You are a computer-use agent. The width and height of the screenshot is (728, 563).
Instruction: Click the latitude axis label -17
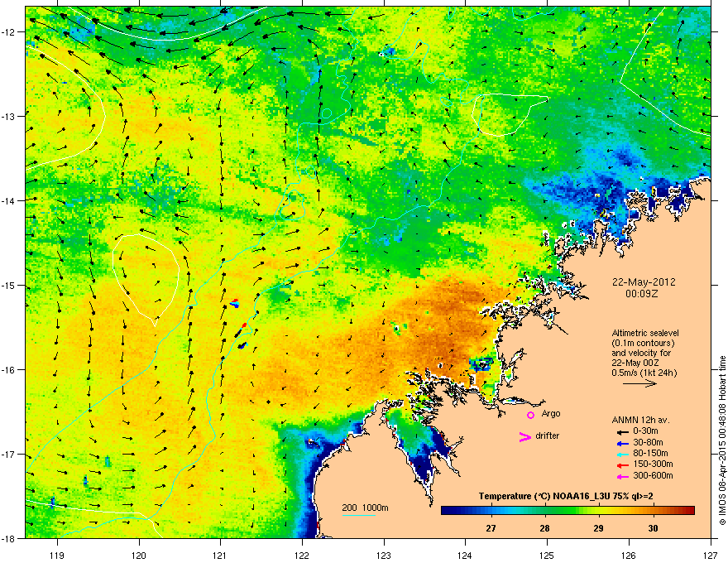(x=8, y=454)
